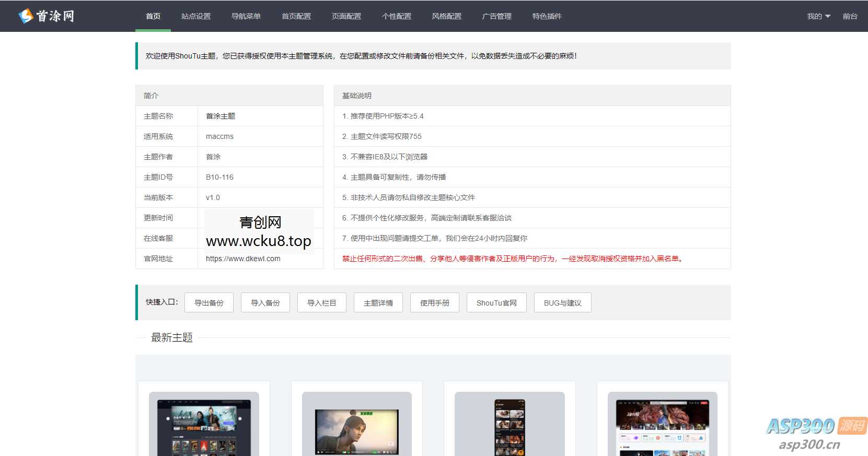The image size is (868, 456).
Task: Open the mobile-phone theme thumbnail
Action: pyautogui.click(x=510, y=424)
